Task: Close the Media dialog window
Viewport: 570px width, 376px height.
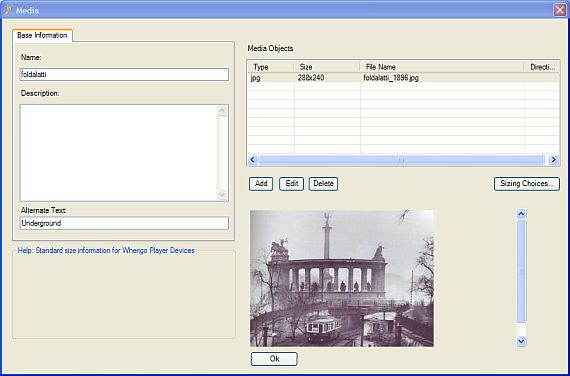Action: click(x=560, y=10)
